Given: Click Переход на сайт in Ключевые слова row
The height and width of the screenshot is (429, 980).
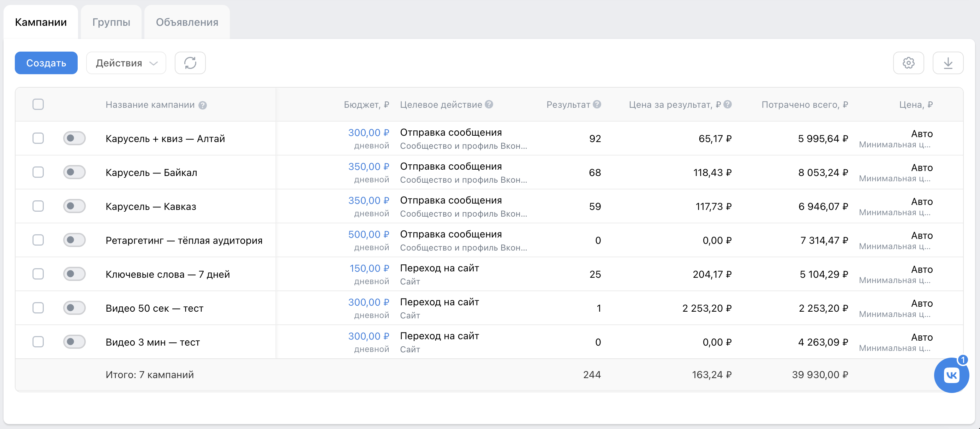Looking at the screenshot, I should 440,268.
